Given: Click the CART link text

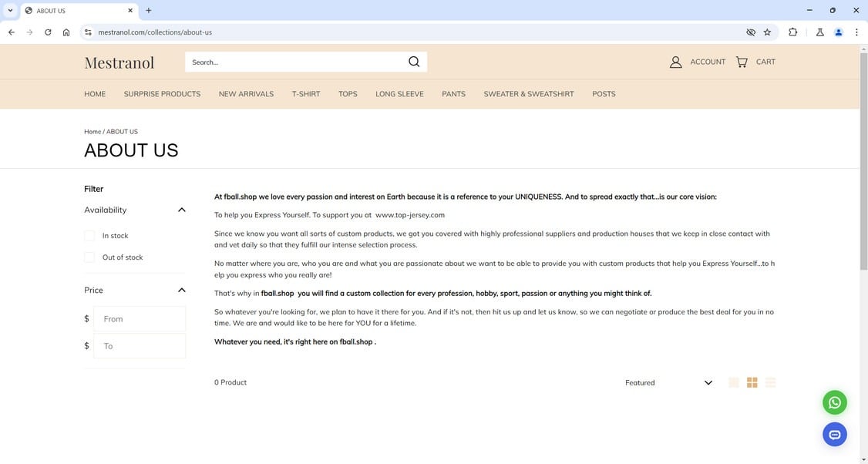Looking at the screenshot, I should (765, 62).
